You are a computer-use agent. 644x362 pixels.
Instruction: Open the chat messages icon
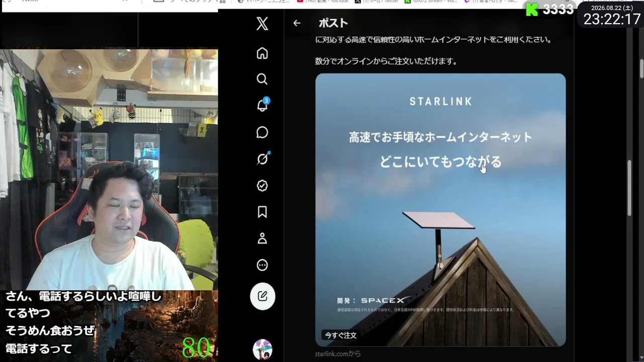(262, 132)
